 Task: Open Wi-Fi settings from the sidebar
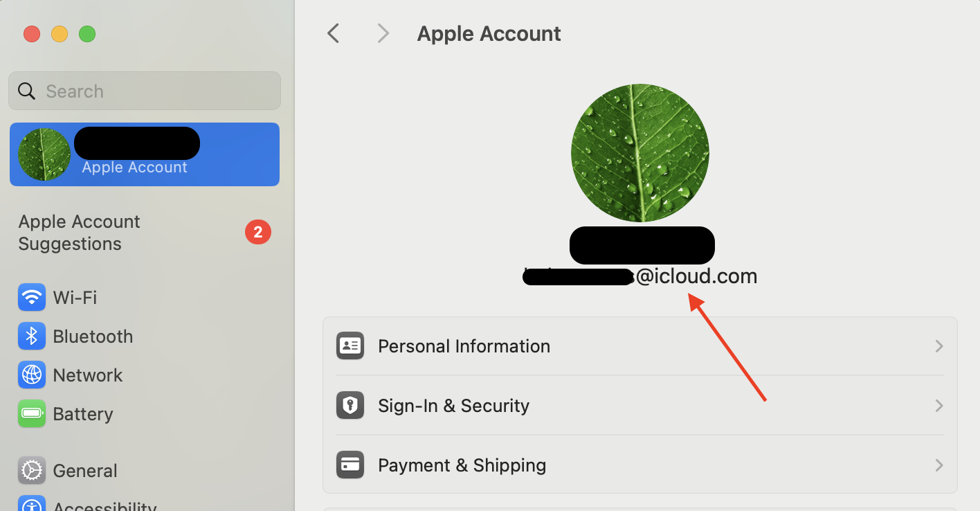coord(32,297)
